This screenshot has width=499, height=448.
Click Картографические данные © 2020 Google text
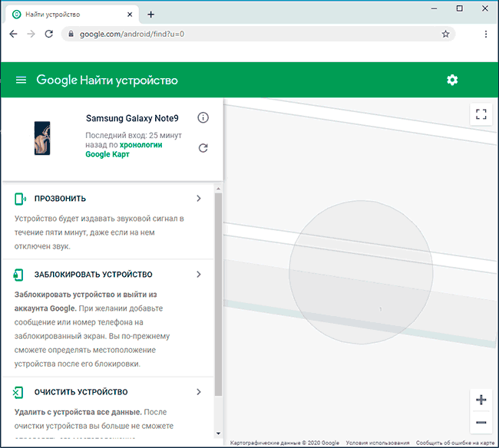[x=285, y=443]
